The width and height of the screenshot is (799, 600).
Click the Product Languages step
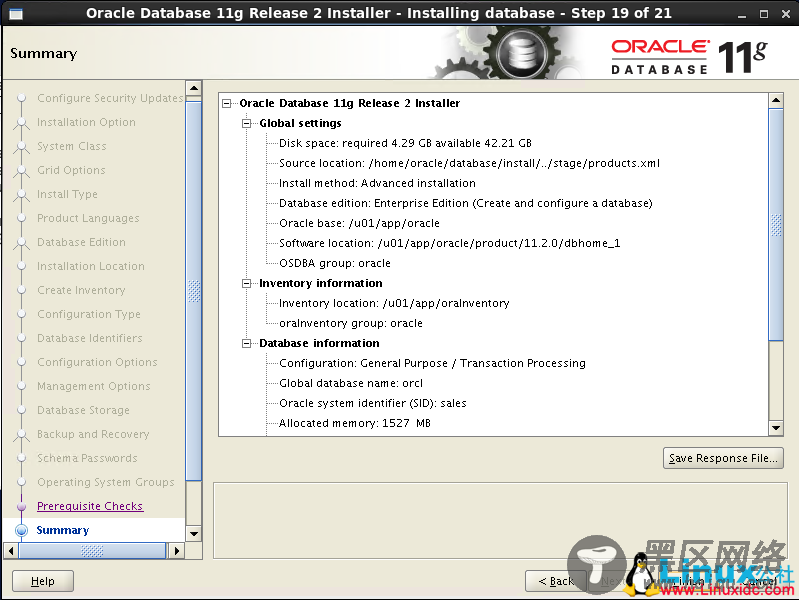click(88, 218)
